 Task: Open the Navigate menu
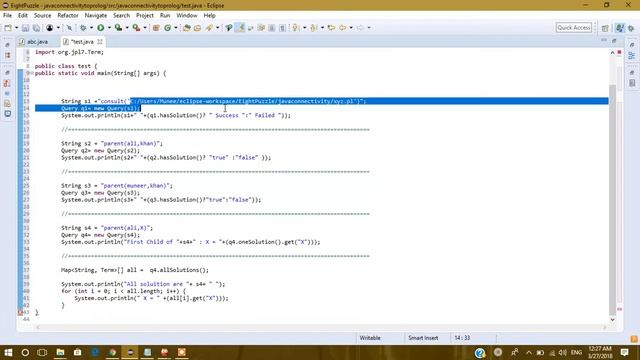pos(96,16)
